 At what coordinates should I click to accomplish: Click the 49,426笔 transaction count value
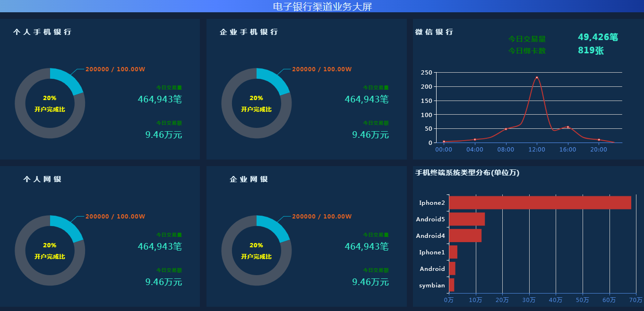[x=598, y=37]
